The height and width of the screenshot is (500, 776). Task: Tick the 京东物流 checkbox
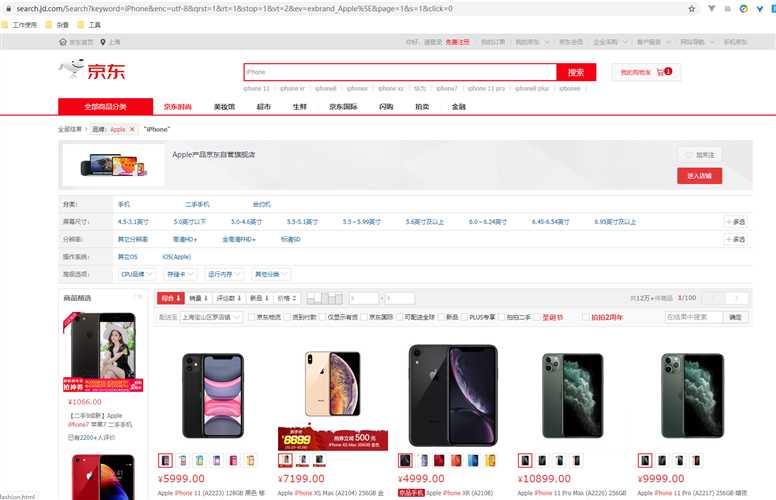(x=251, y=317)
